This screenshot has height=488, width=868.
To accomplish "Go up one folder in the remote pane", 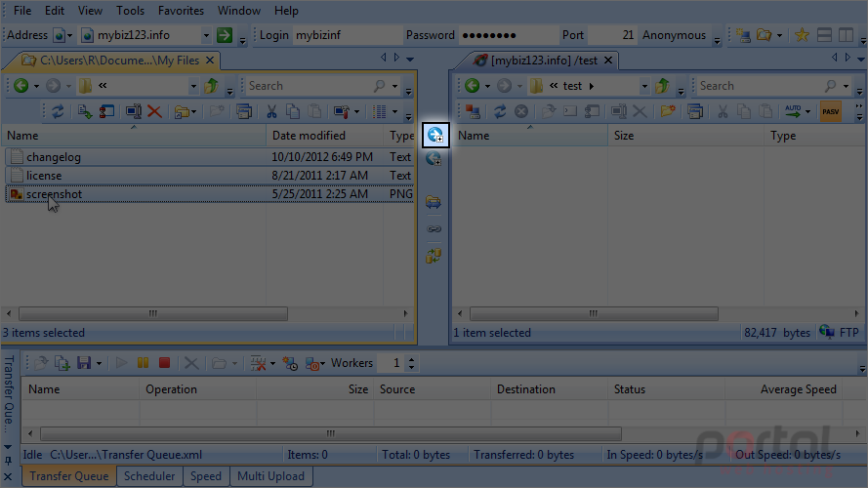I will [x=662, y=86].
